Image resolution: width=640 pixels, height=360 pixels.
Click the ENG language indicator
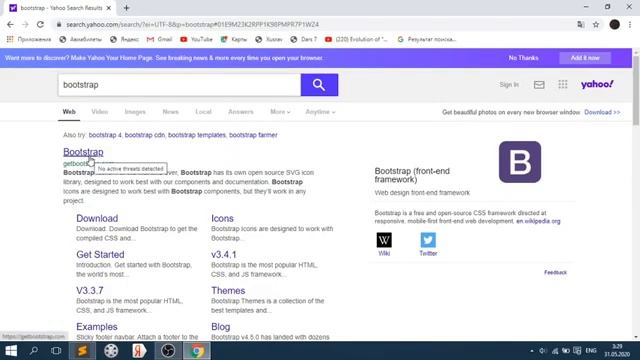(591, 351)
